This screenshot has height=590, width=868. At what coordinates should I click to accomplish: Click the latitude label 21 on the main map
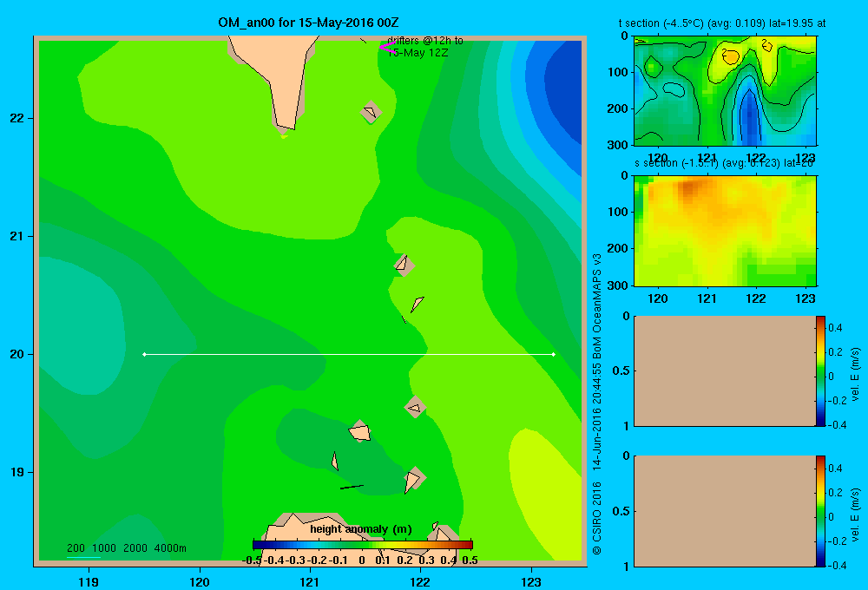tap(16, 236)
